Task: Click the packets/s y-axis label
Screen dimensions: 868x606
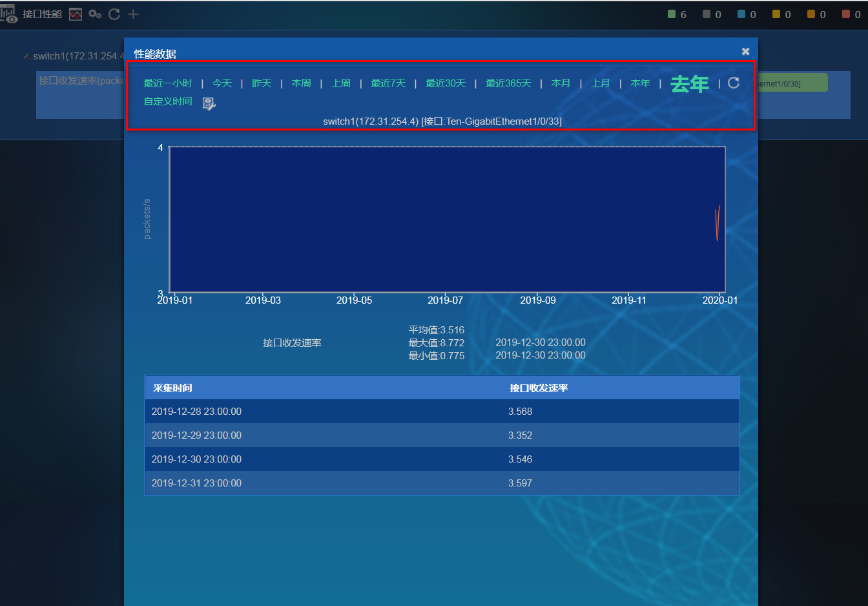Action: point(147,219)
